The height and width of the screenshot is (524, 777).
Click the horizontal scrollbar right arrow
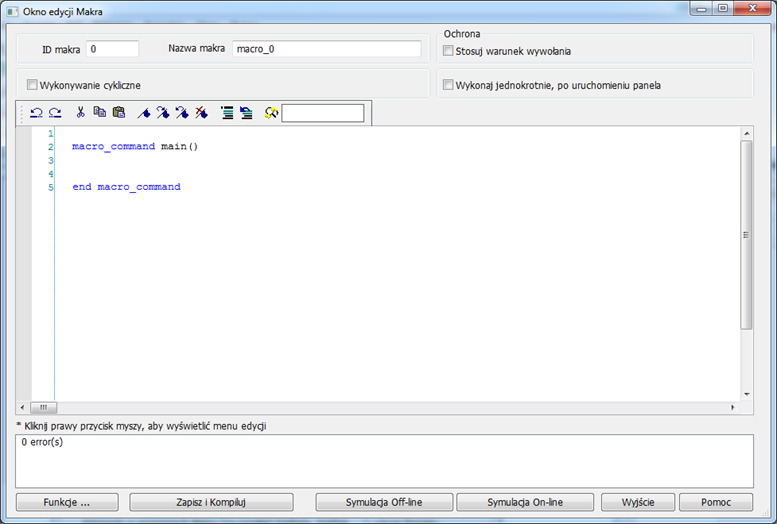pyautogui.click(x=733, y=408)
